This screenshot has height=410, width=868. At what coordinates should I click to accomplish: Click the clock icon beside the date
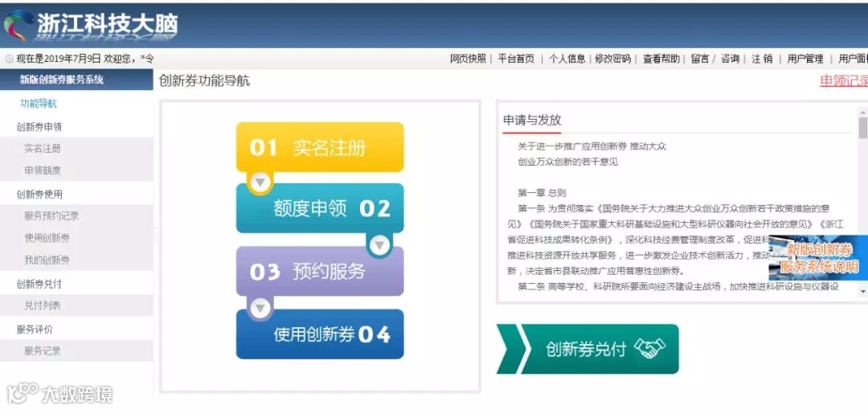point(9,59)
